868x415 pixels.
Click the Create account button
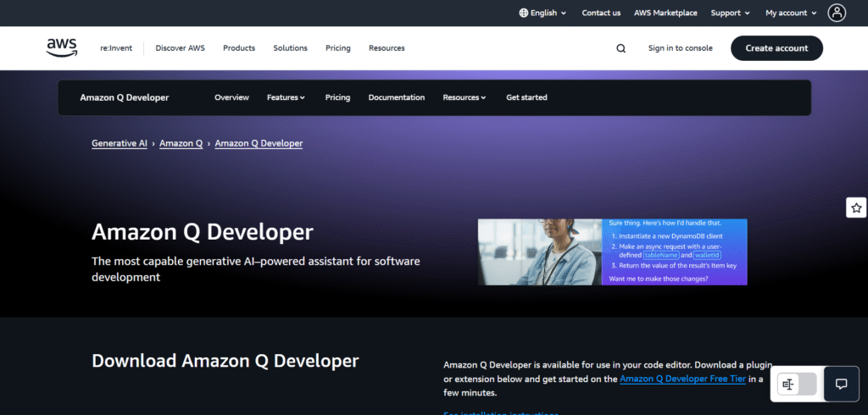tap(776, 48)
